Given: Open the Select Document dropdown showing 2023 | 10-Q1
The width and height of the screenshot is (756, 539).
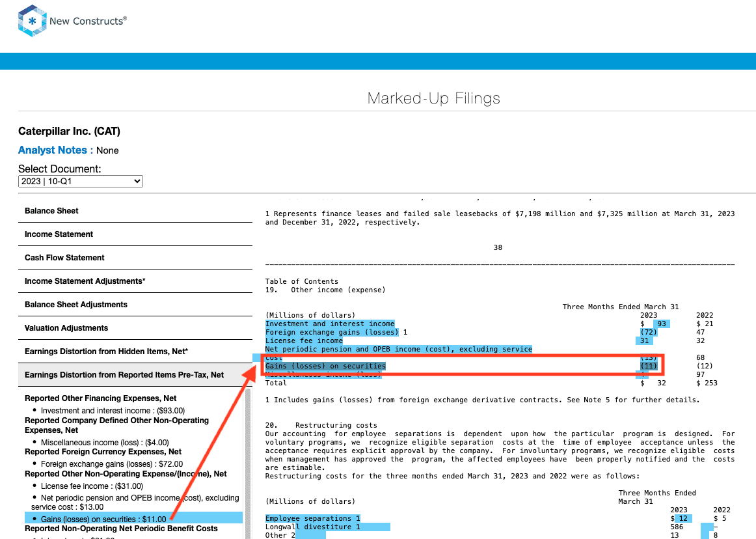Looking at the screenshot, I should click(x=81, y=181).
